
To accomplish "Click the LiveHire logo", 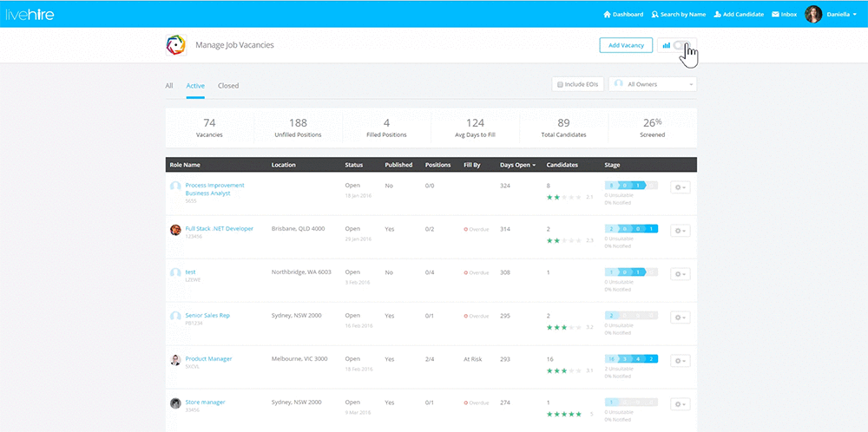I will pos(28,14).
